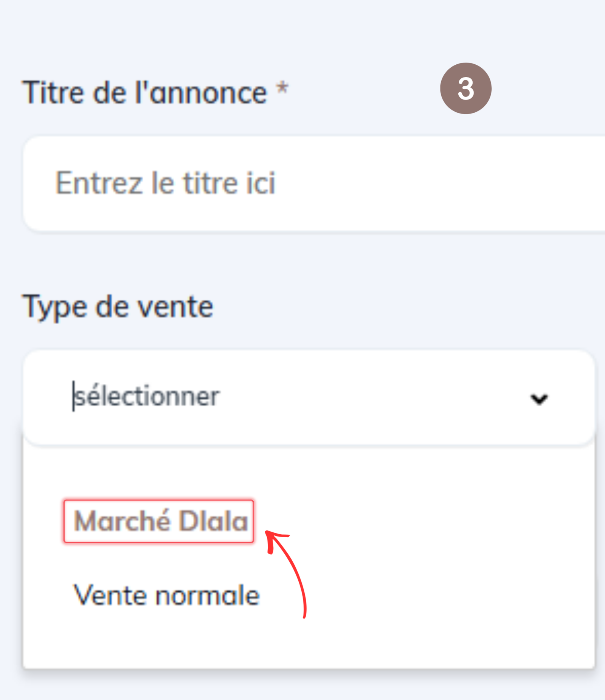605x700 pixels.
Task: Choose Vente normale from the list
Action: (166, 596)
